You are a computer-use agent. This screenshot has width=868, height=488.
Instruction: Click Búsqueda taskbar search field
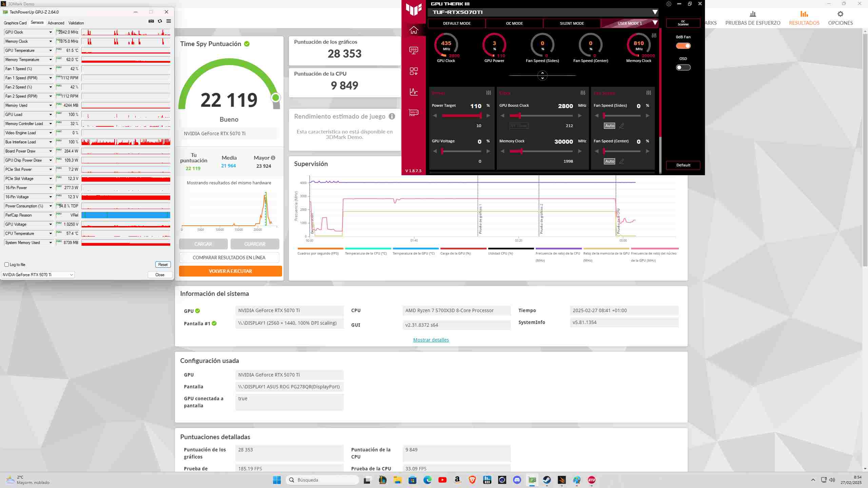pyautogui.click(x=323, y=480)
